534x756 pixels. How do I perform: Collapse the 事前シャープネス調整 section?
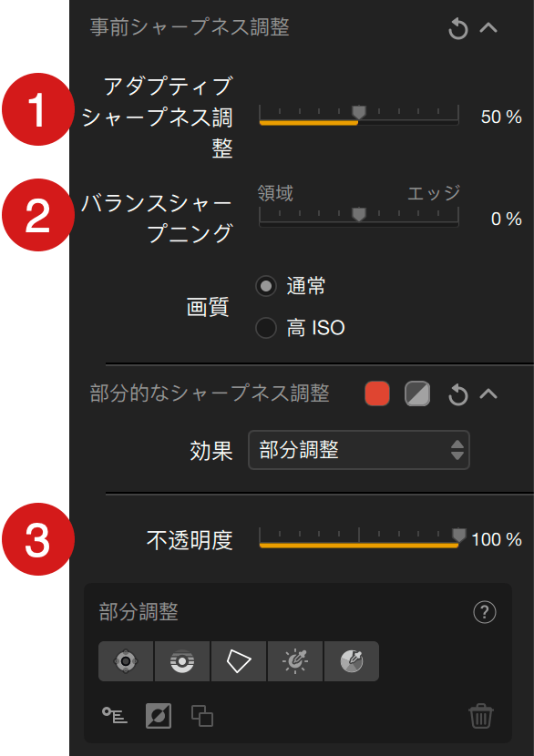[x=488, y=28]
